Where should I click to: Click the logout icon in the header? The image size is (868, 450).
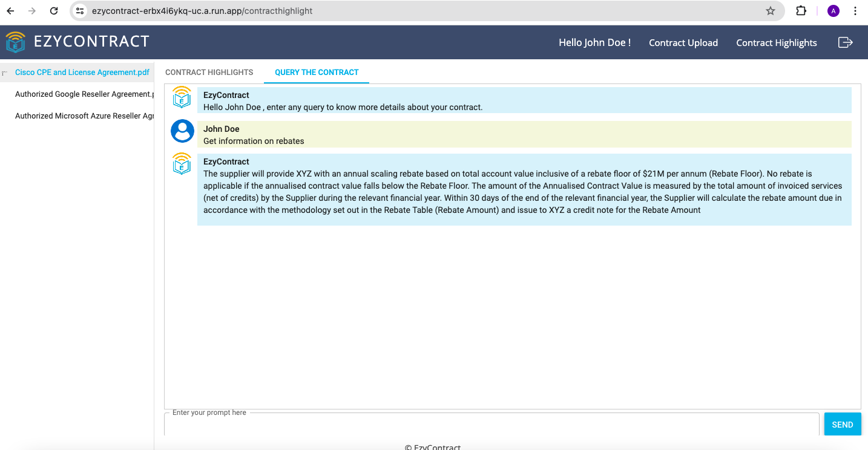click(x=845, y=42)
